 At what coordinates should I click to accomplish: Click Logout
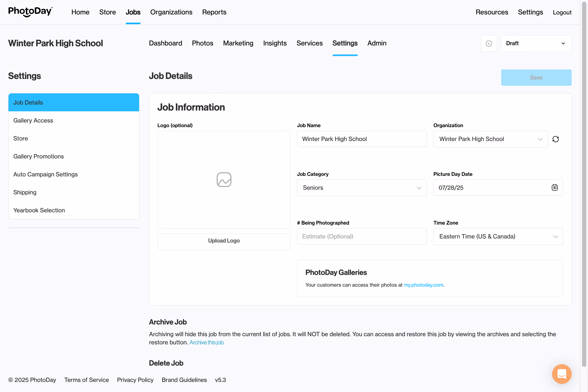[x=562, y=12]
